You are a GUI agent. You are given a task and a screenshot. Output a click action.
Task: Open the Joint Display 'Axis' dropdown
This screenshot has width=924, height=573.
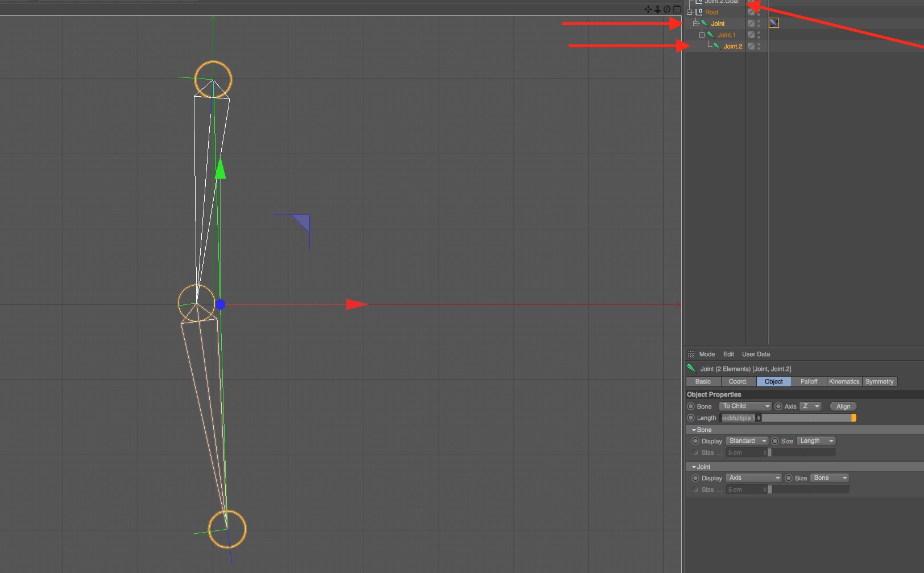(x=754, y=478)
